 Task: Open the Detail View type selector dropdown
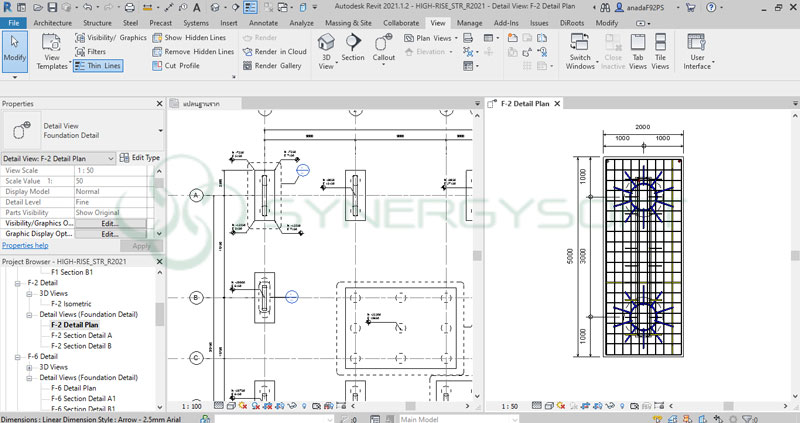pos(160,130)
